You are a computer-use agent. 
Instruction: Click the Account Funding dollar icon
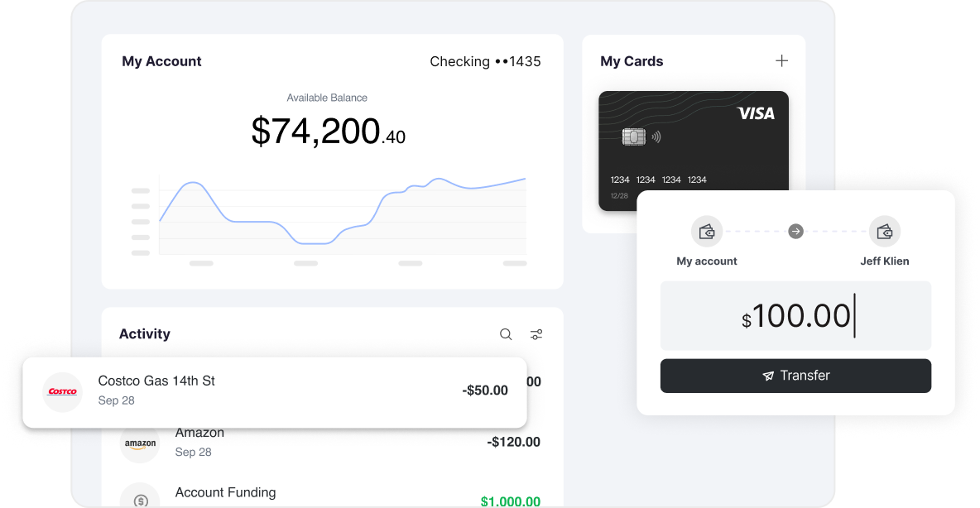(140, 500)
